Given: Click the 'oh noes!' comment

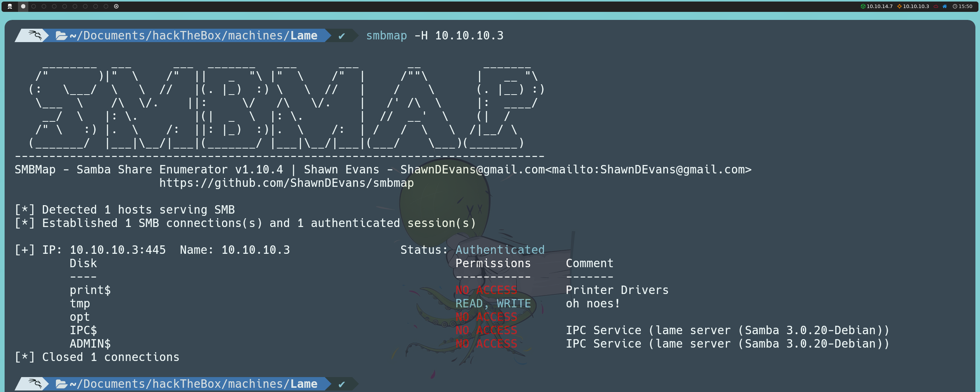Looking at the screenshot, I should click(593, 304).
